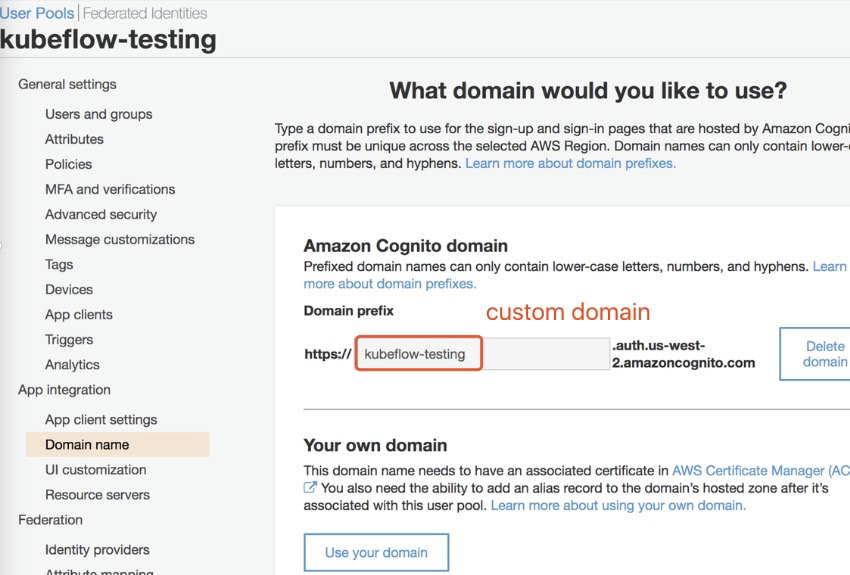Click the Use your domain button
The height and width of the screenshot is (575, 850).
[x=376, y=552]
